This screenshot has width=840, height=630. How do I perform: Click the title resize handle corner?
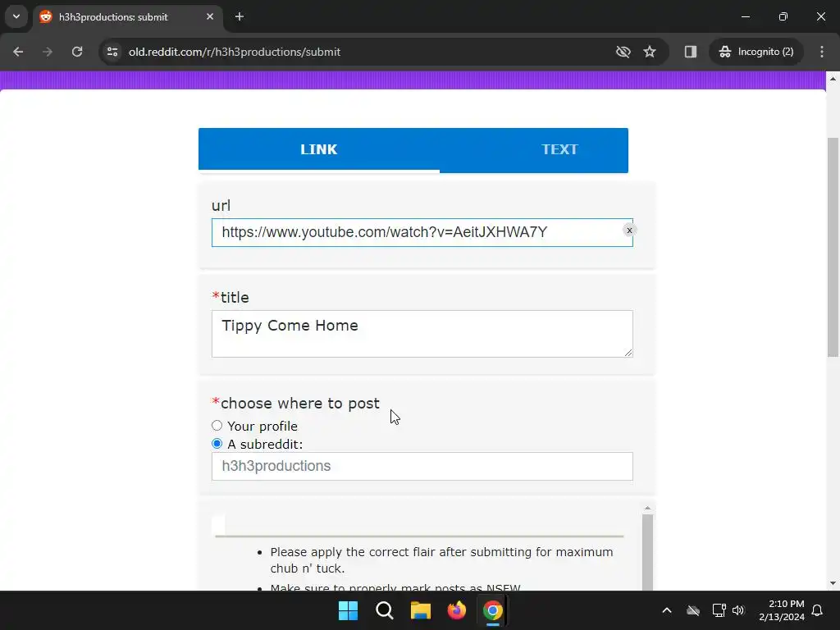[628, 352]
